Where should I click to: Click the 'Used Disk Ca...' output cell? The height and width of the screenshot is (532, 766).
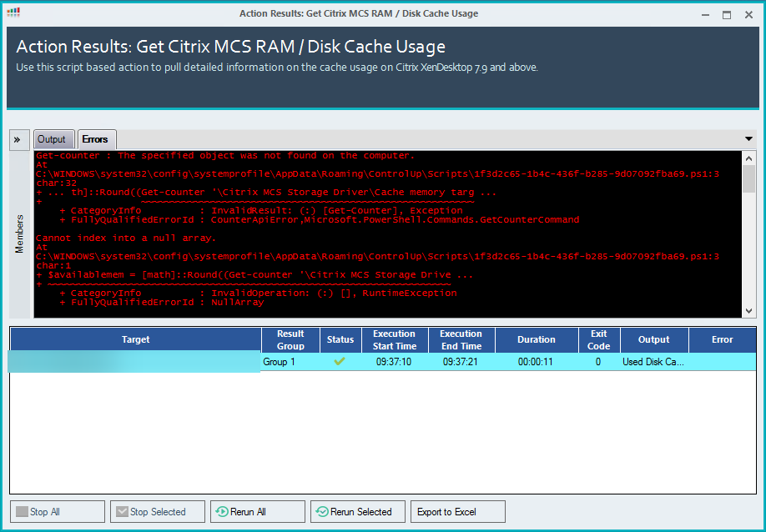tap(653, 362)
